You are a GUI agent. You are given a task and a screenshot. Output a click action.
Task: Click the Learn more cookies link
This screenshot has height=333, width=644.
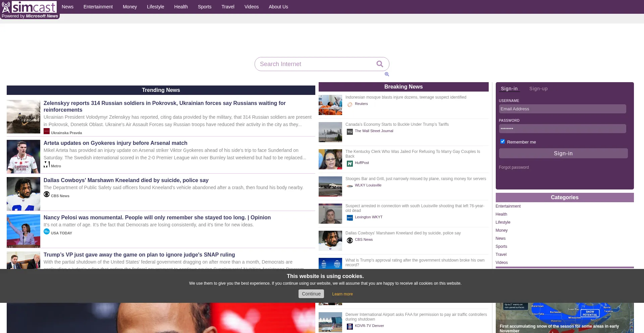point(342,294)
